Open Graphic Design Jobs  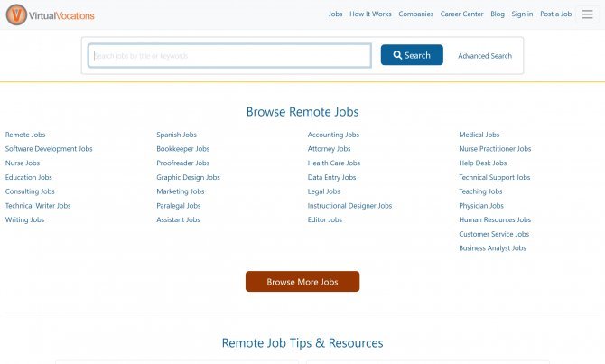[188, 177]
